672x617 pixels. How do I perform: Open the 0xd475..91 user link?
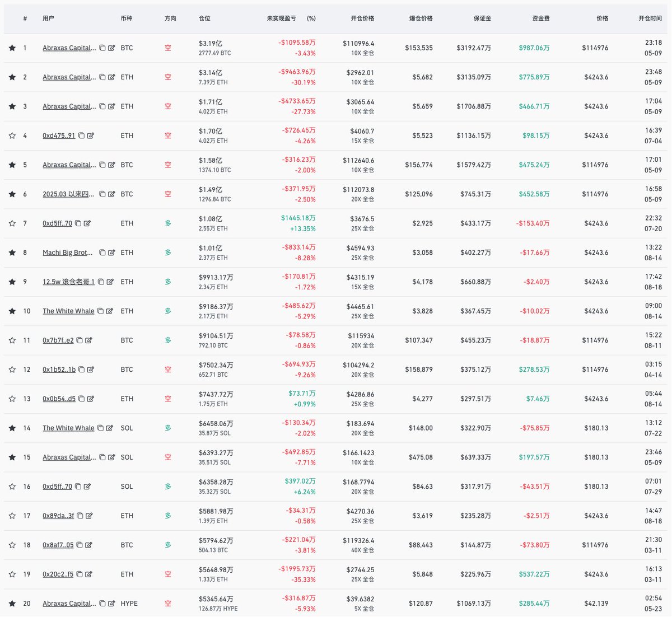59,135
